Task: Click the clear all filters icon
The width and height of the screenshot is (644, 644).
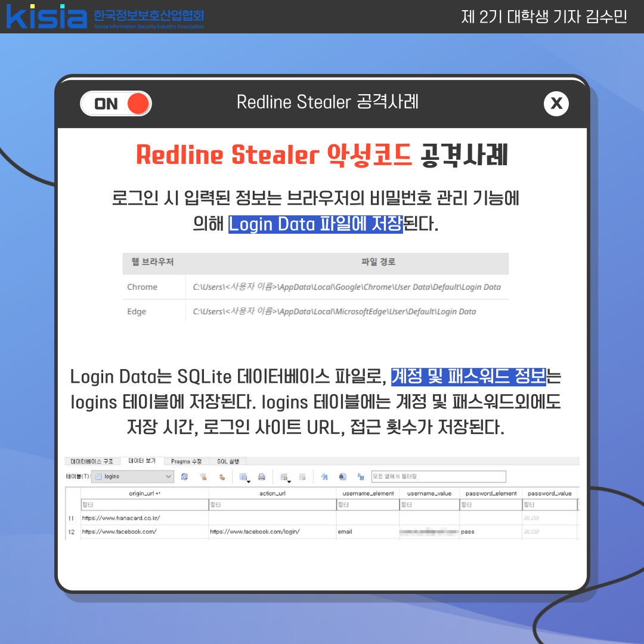Action: point(203,476)
